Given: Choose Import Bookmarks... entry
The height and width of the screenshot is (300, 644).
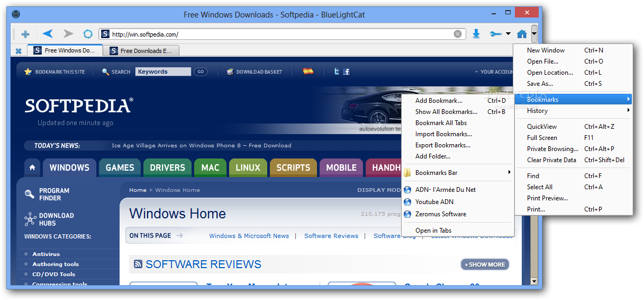Looking at the screenshot, I should point(458,134).
